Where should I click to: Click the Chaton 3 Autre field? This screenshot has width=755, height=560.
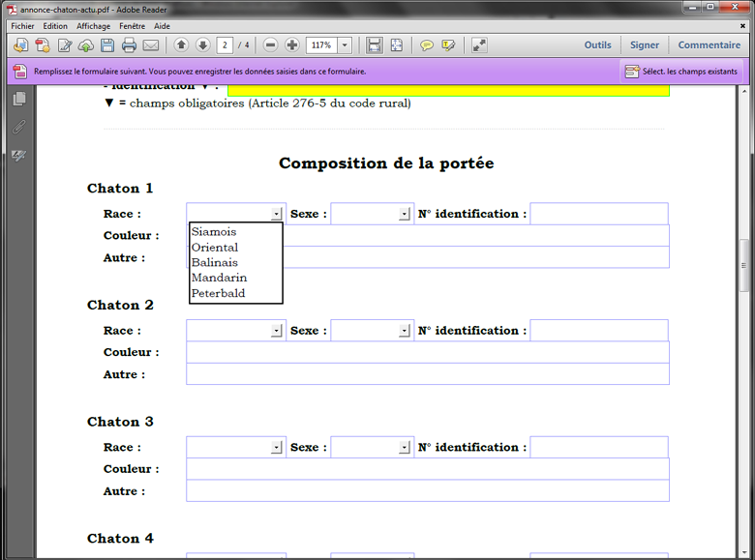tap(428, 490)
